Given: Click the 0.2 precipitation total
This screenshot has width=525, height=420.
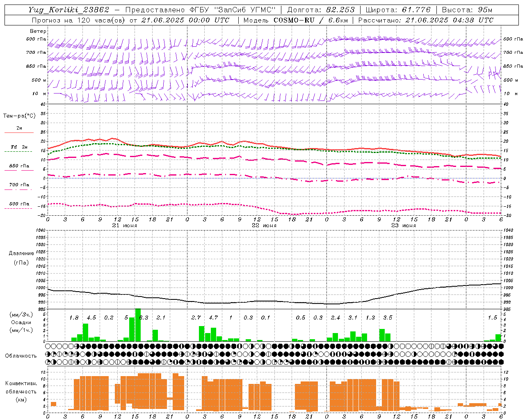Looking at the screenshot, I should 109,317.
